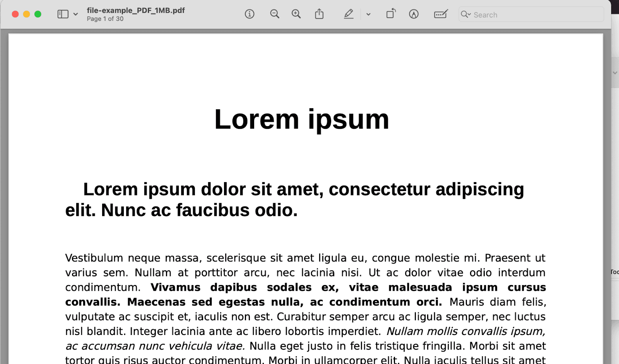Enter full screen with green button
The width and height of the screenshot is (619, 364).
(38, 14)
